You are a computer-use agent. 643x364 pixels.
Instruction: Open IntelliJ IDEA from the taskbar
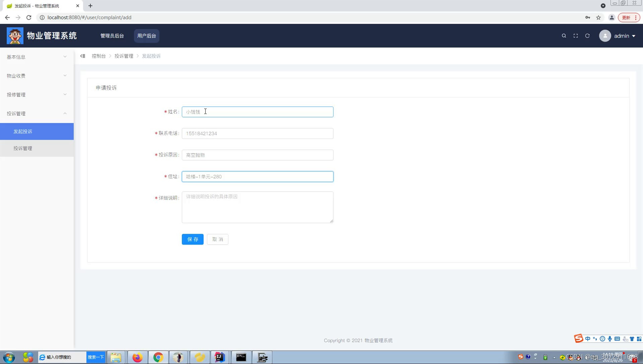point(220,357)
